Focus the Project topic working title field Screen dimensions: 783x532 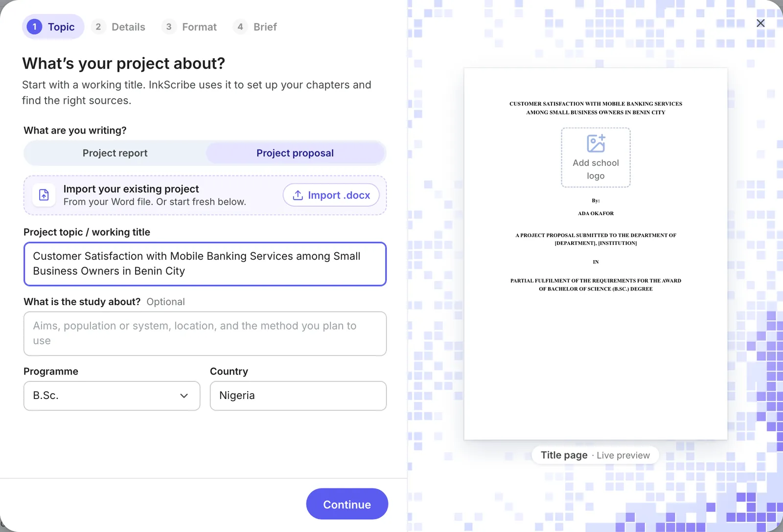click(205, 264)
